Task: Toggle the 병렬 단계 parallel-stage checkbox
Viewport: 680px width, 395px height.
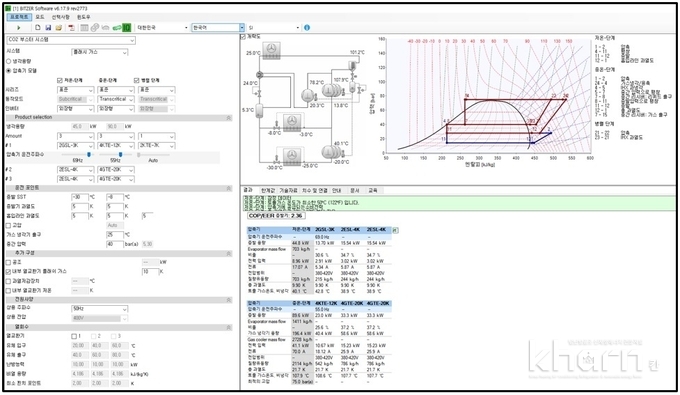Action: point(137,80)
